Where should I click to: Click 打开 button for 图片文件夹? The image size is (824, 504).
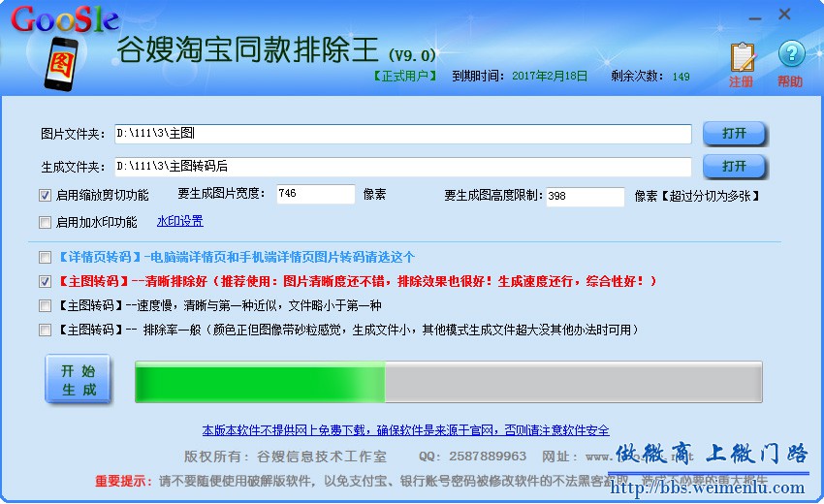(x=735, y=134)
